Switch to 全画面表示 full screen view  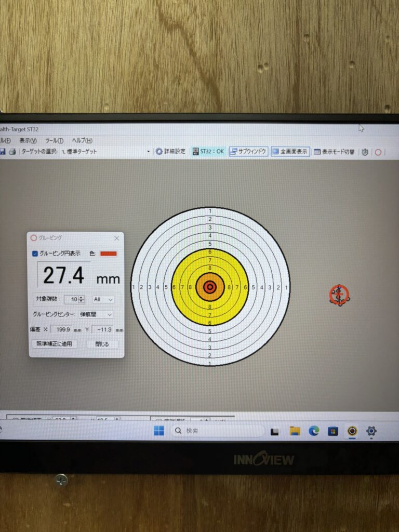coord(290,152)
